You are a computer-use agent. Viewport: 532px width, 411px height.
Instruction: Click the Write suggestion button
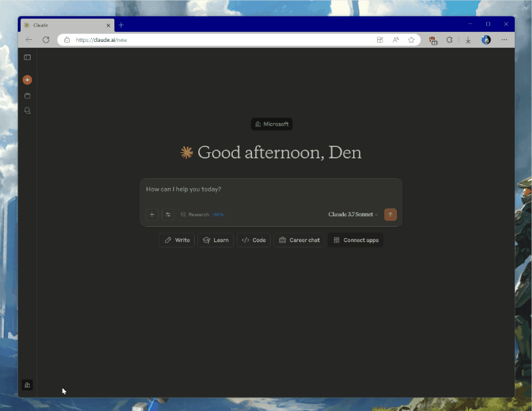click(177, 240)
